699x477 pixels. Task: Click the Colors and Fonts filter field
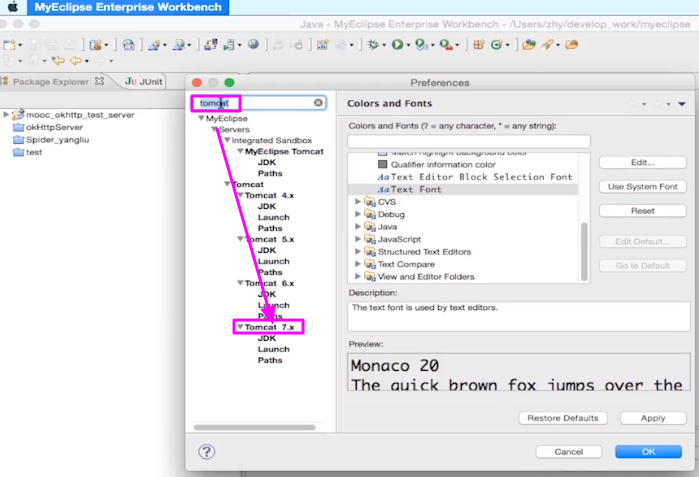[x=469, y=142]
